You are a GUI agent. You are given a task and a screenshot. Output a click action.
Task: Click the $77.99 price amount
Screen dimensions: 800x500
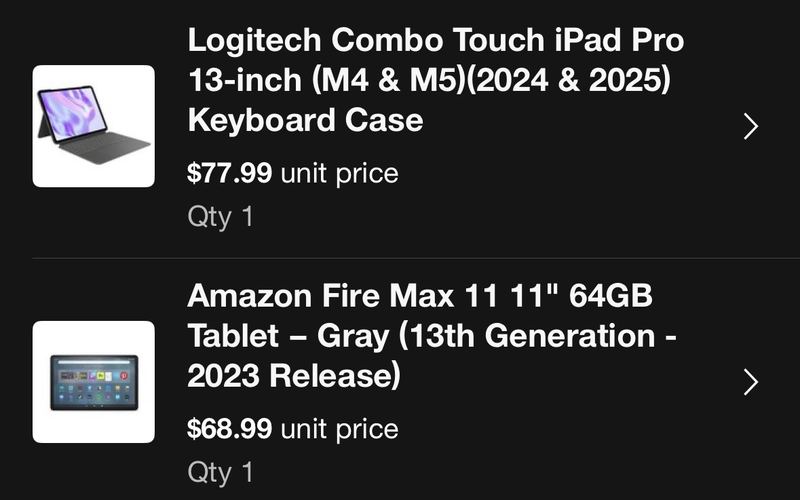[x=230, y=172]
